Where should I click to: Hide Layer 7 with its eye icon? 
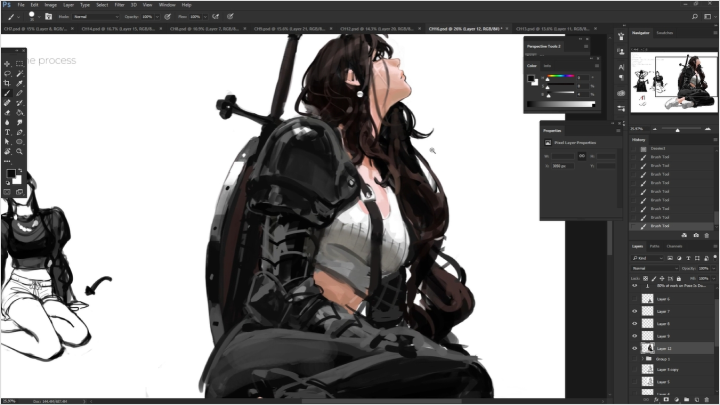pos(635,311)
